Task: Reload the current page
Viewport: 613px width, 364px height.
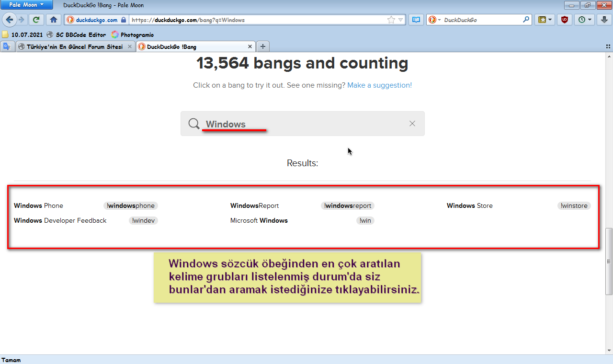Action: [36, 20]
